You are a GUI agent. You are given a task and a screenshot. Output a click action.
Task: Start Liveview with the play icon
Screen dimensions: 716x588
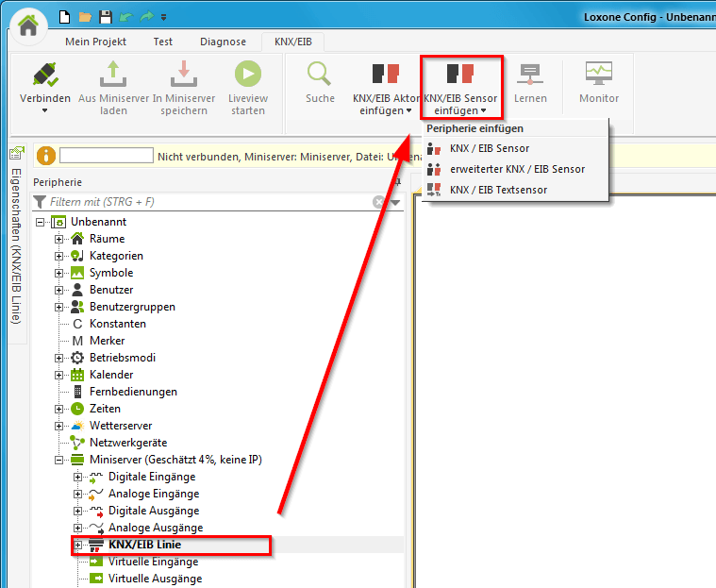tap(247, 76)
